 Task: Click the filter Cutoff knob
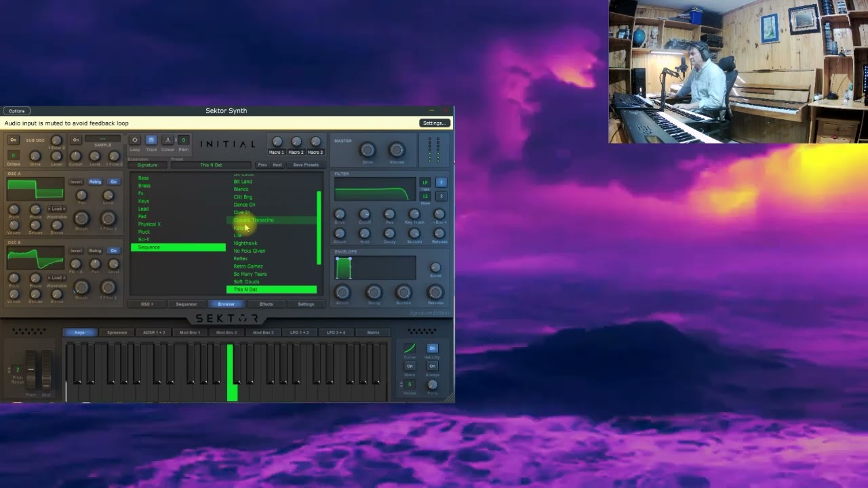point(364,214)
